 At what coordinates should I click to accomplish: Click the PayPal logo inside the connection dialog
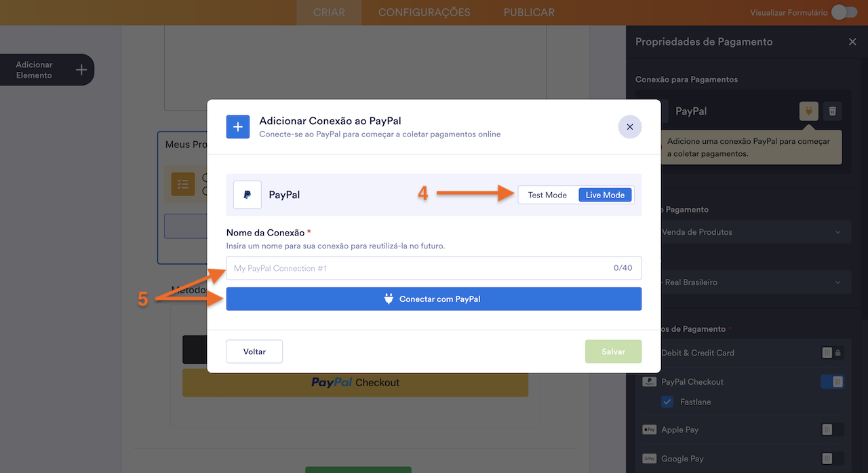tap(247, 195)
